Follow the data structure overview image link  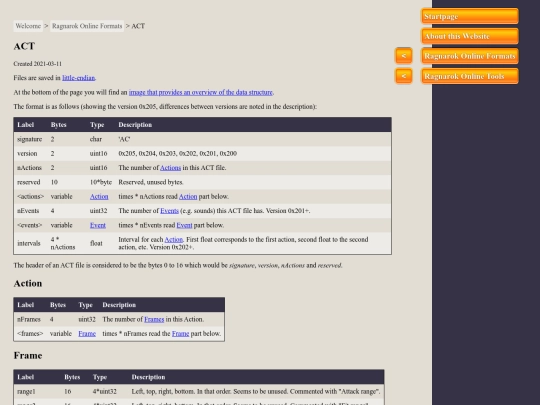(x=201, y=92)
